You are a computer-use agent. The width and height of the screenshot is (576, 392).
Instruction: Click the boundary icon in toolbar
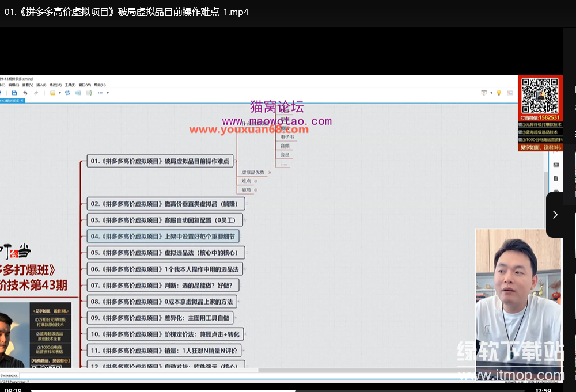(x=78, y=93)
